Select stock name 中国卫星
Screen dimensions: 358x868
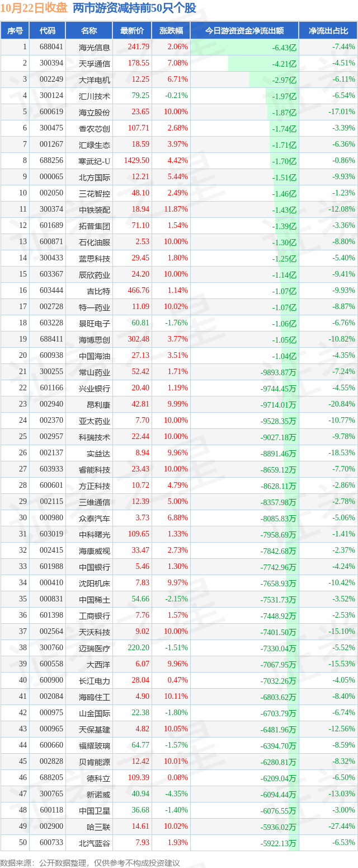click(95, 810)
